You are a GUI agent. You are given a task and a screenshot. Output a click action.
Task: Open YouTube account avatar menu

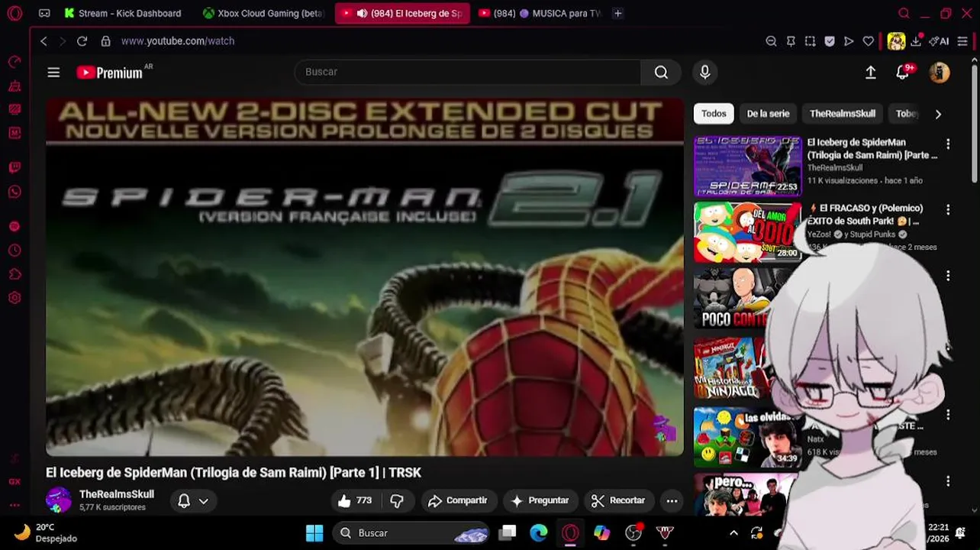pyautogui.click(x=940, y=72)
